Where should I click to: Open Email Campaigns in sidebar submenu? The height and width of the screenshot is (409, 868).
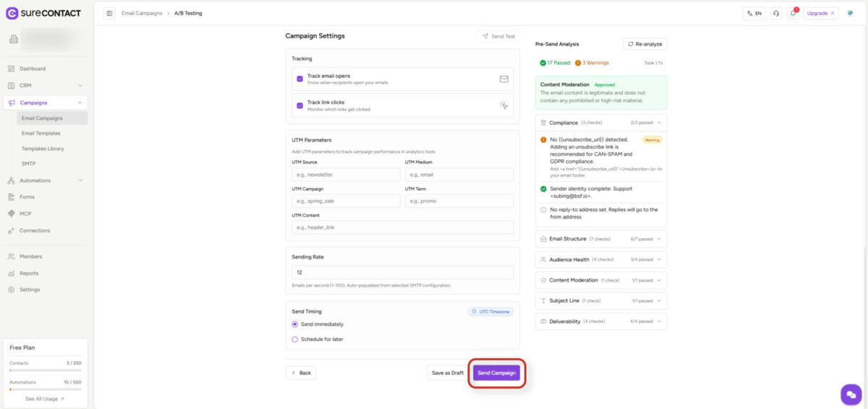click(51, 118)
